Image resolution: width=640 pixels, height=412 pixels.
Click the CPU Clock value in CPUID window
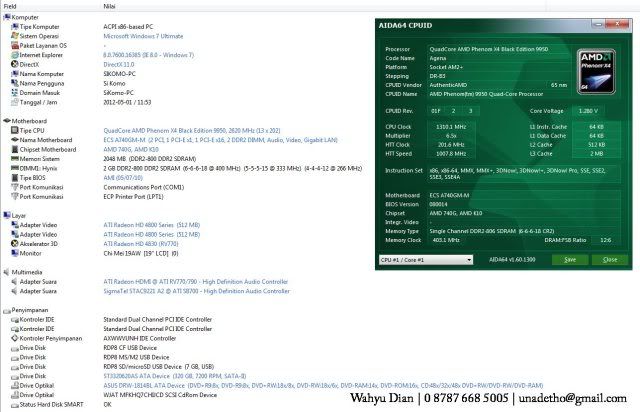pos(451,127)
